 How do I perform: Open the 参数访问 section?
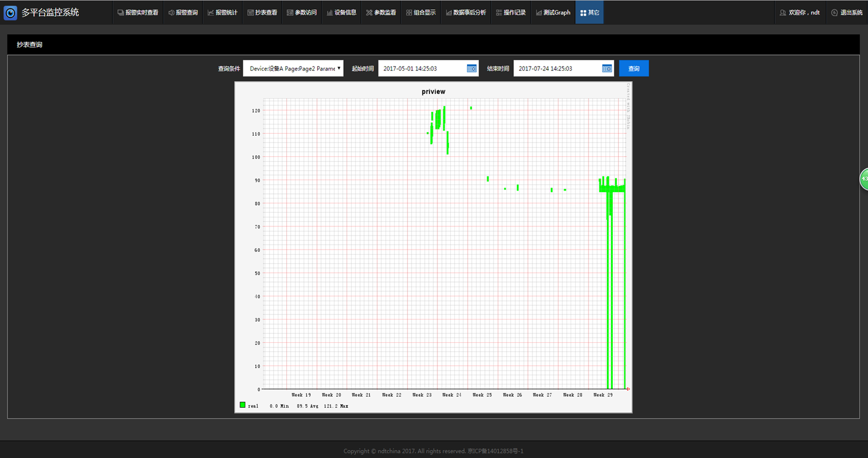[x=301, y=12]
